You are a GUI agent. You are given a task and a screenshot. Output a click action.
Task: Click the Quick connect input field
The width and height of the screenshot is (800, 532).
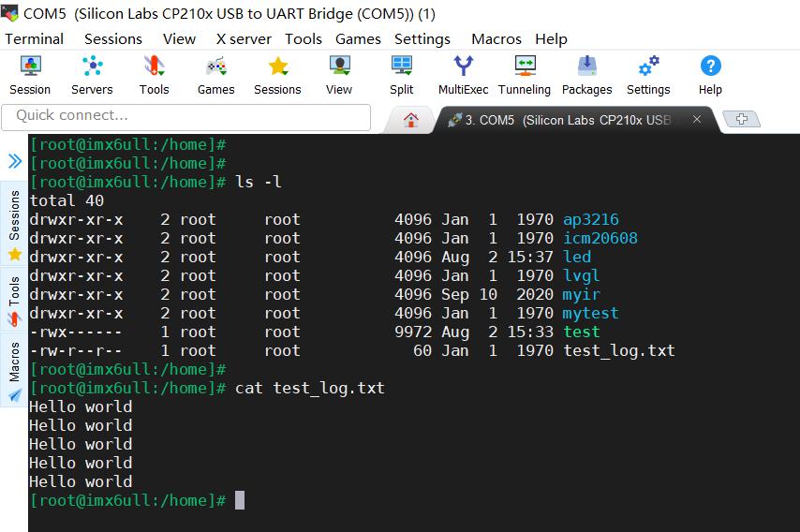tap(186, 117)
